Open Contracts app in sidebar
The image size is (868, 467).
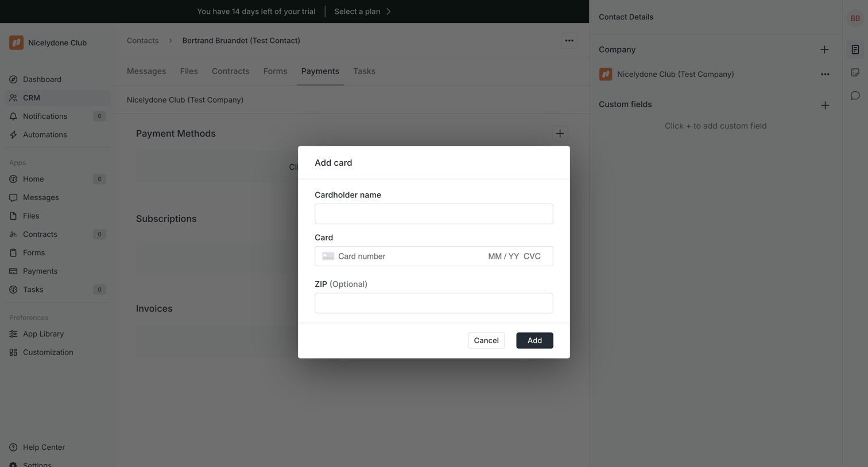click(57, 234)
